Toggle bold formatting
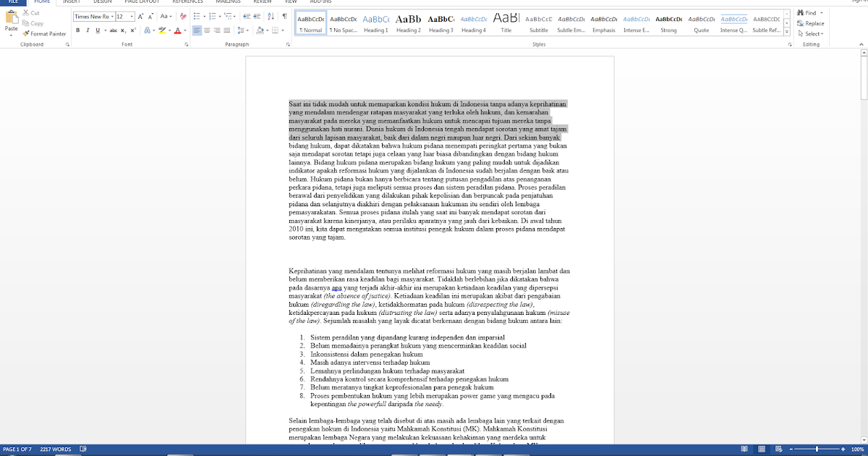The height and width of the screenshot is (456, 868). pos(78,30)
